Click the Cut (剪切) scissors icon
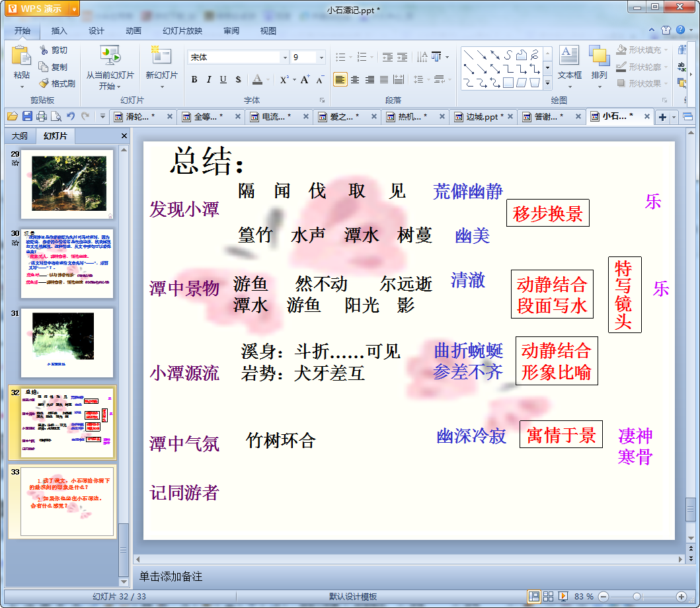 click(x=44, y=50)
